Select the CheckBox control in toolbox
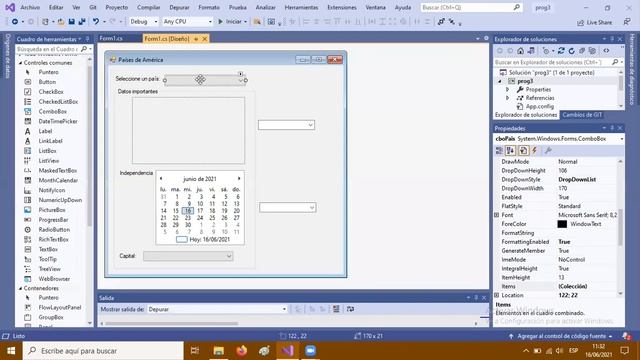The image size is (640, 360). click(51, 92)
